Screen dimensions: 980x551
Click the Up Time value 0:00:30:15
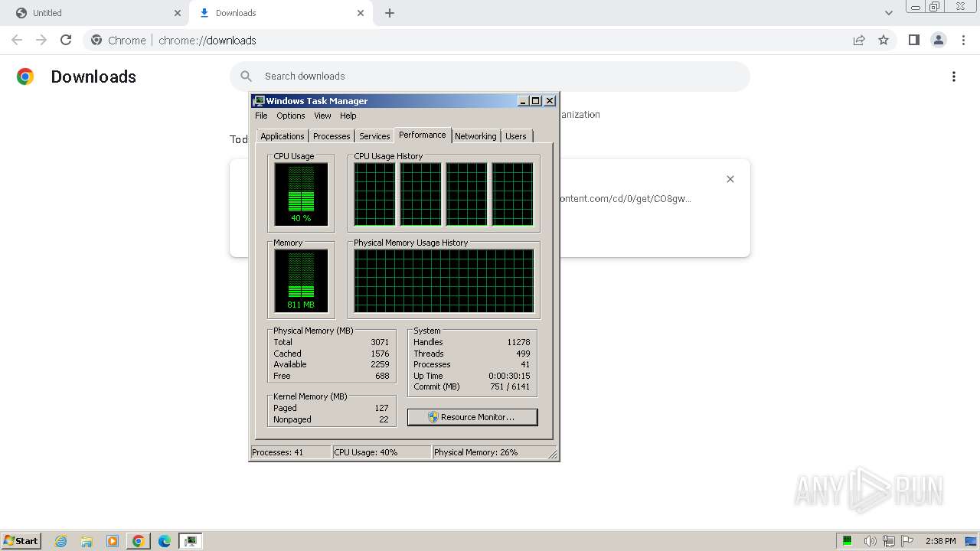click(x=509, y=376)
